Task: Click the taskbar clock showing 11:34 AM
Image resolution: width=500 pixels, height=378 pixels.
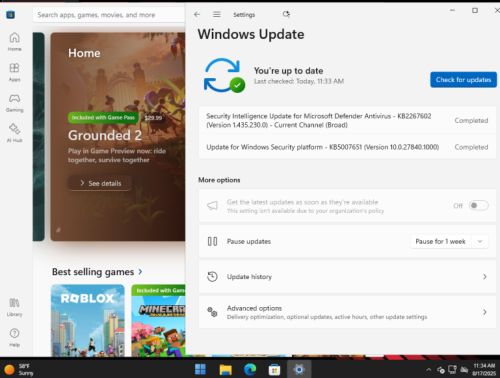Action: click(x=484, y=370)
